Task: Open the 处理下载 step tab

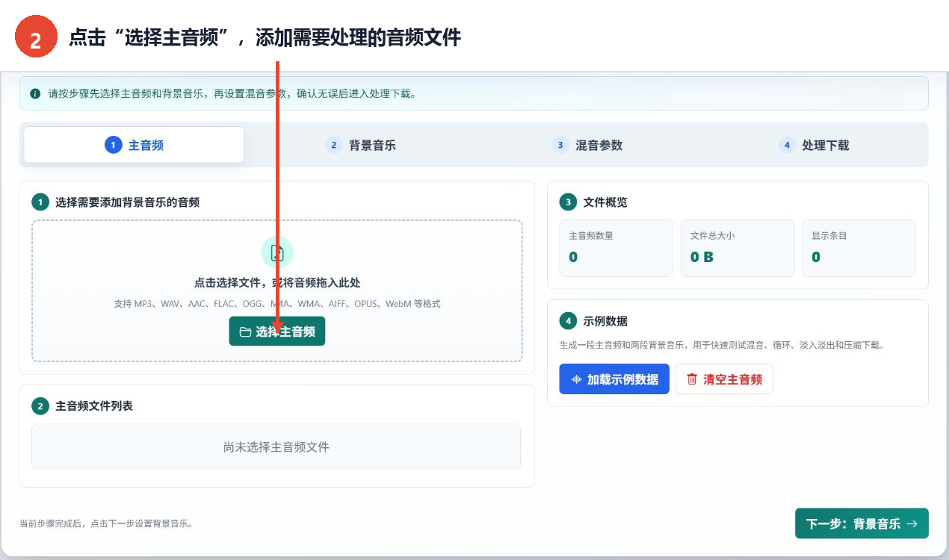Action: (813, 145)
